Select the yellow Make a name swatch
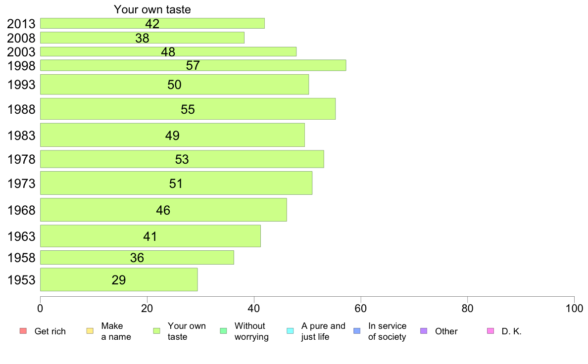This screenshot has height=364, width=588. click(90, 331)
